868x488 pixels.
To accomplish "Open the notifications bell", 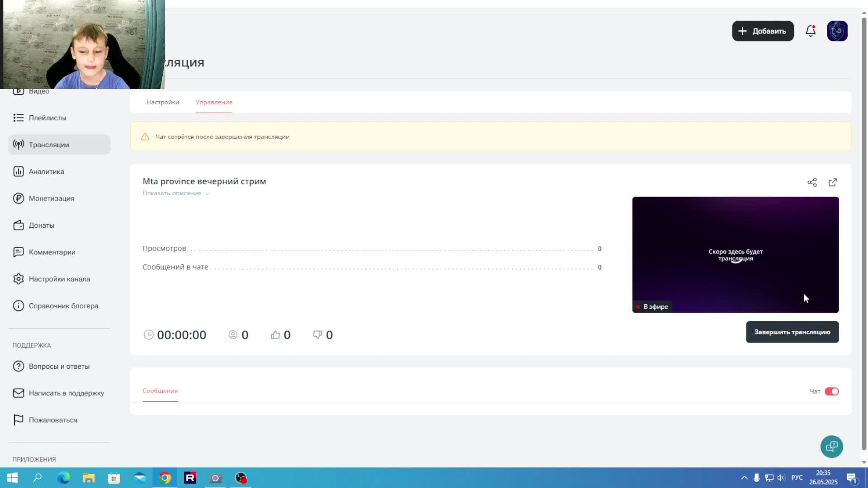I will point(811,31).
